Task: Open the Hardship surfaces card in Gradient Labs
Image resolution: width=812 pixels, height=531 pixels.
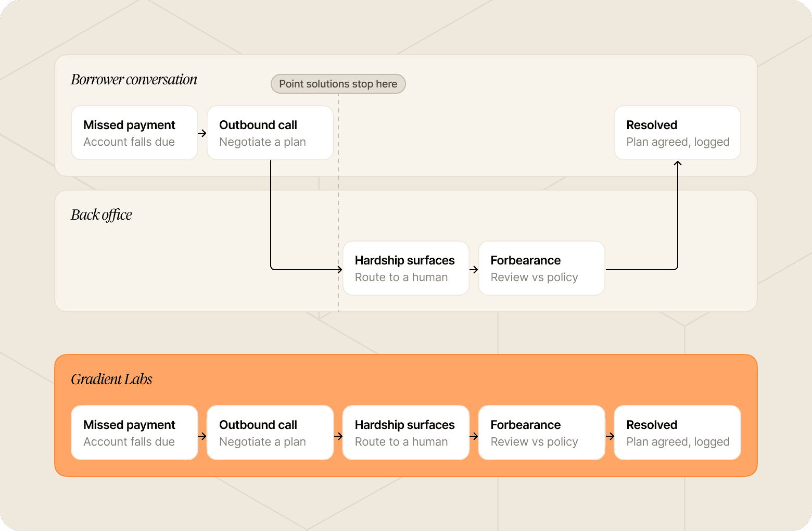Action: coord(406,433)
